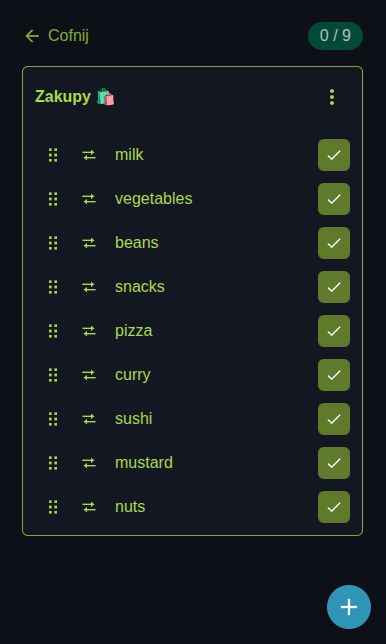Mark vegetables as done

tap(334, 199)
